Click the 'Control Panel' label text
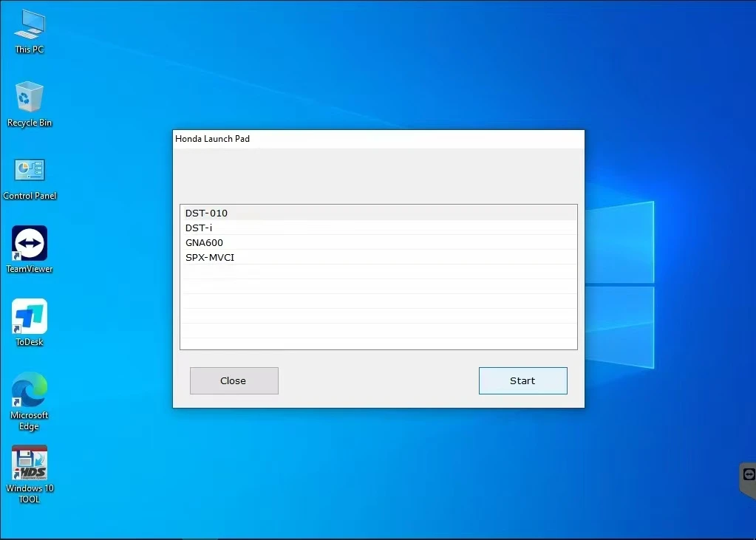This screenshot has width=756, height=540. pos(30,196)
